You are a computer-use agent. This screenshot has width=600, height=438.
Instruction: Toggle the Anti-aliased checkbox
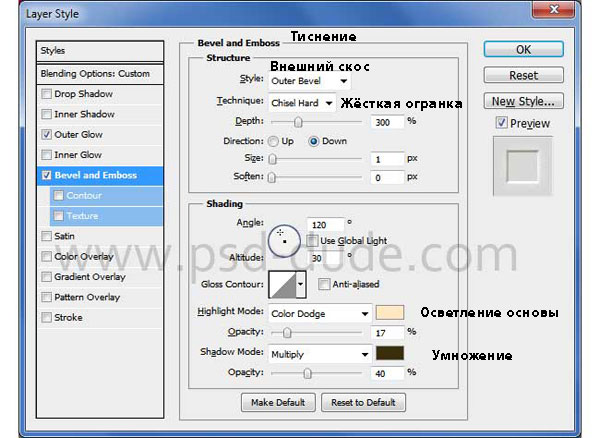324,284
